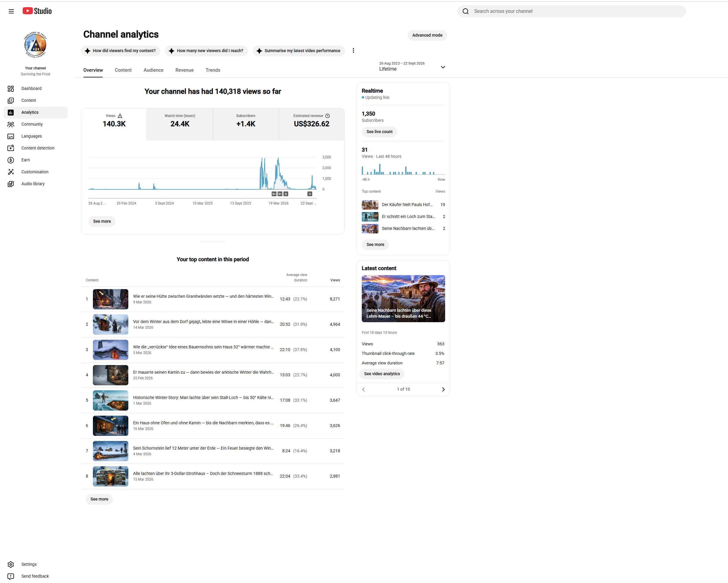Open Languages in the sidebar
The image size is (728, 583).
click(x=35, y=136)
